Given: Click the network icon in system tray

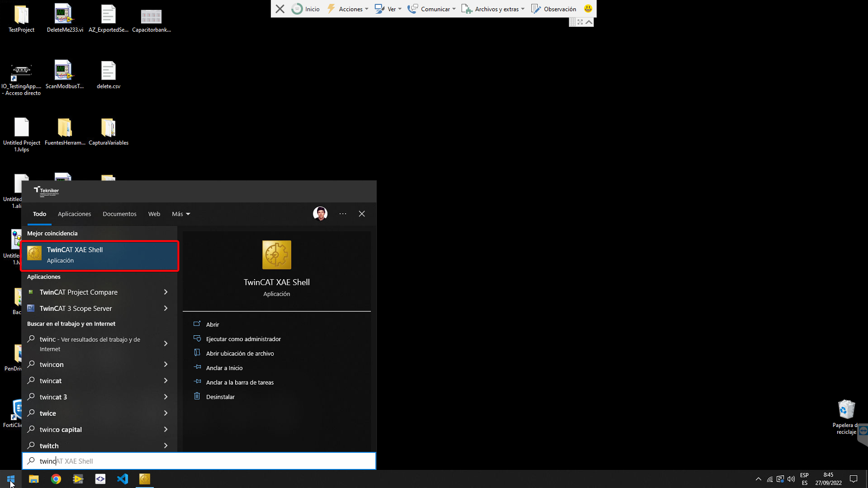Looking at the screenshot, I should (769, 479).
